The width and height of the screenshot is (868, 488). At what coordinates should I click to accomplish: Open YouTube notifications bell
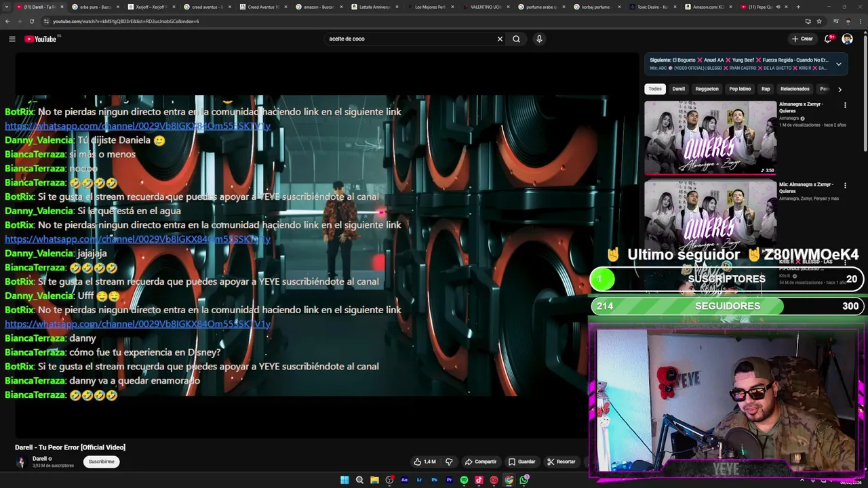coord(828,39)
